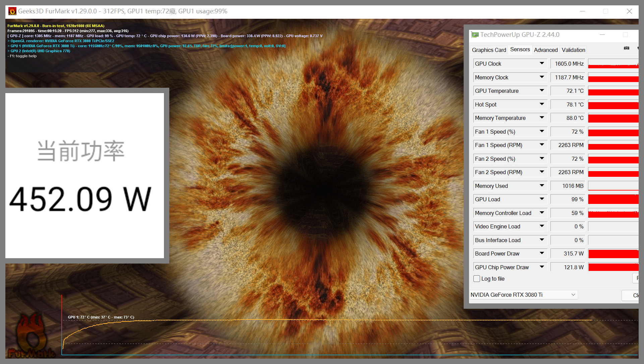Expand the Memory Temperature sensor dropdown

tap(542, 118)
